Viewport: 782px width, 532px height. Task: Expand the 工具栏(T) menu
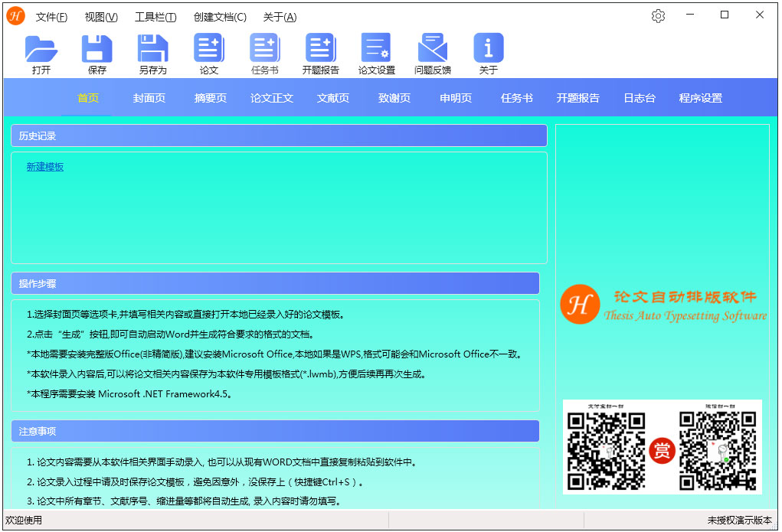click(x=155, y=17)
